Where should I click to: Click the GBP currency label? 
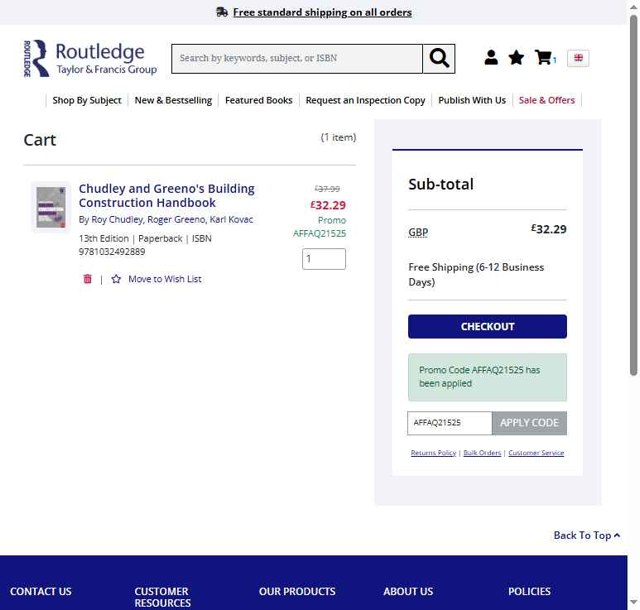[418, 232]
